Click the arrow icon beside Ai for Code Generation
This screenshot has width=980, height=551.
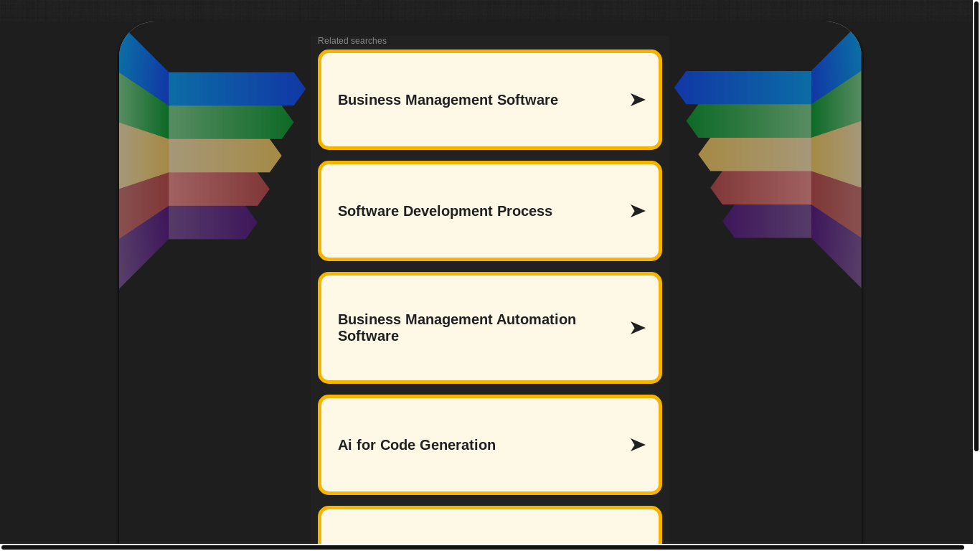638,445
